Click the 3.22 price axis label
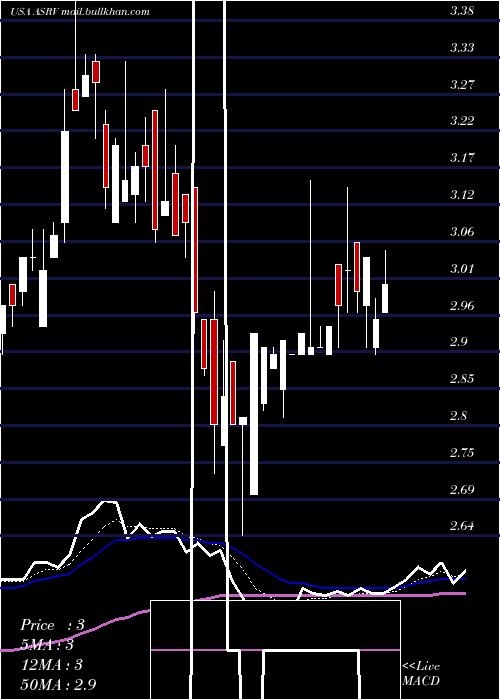The image size is (500, 700). click(462, 121)
